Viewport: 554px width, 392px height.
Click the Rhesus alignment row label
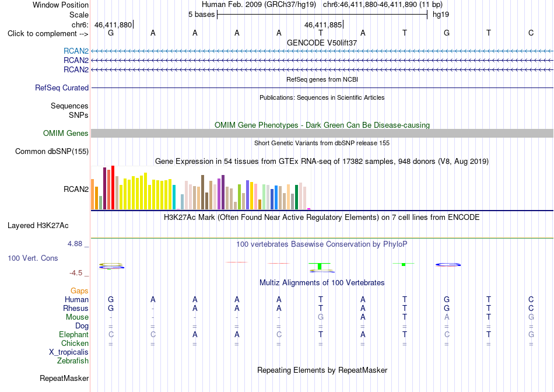pyautogui.click(x=76, y=308)
